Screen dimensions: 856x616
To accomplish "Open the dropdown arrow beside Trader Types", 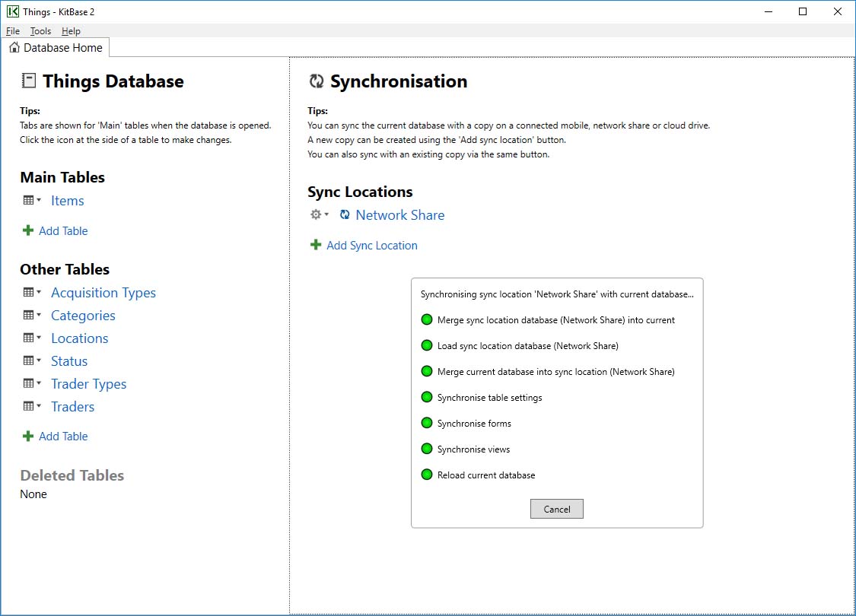I will [39, 383].
